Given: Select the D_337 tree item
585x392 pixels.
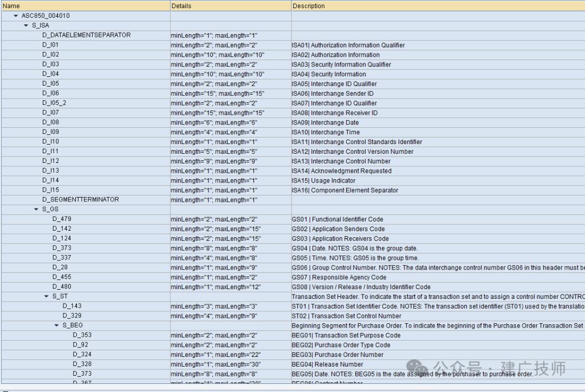Looking at the screenshot, I should click(x=62, y=258).
